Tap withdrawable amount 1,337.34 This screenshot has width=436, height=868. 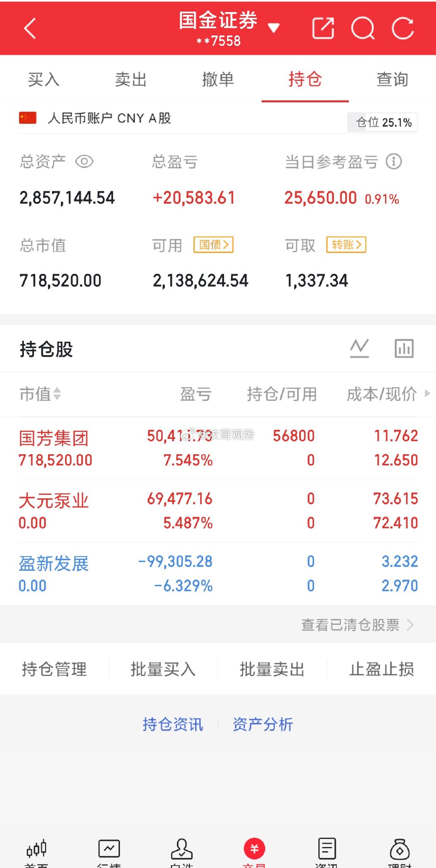pos(317,281)
